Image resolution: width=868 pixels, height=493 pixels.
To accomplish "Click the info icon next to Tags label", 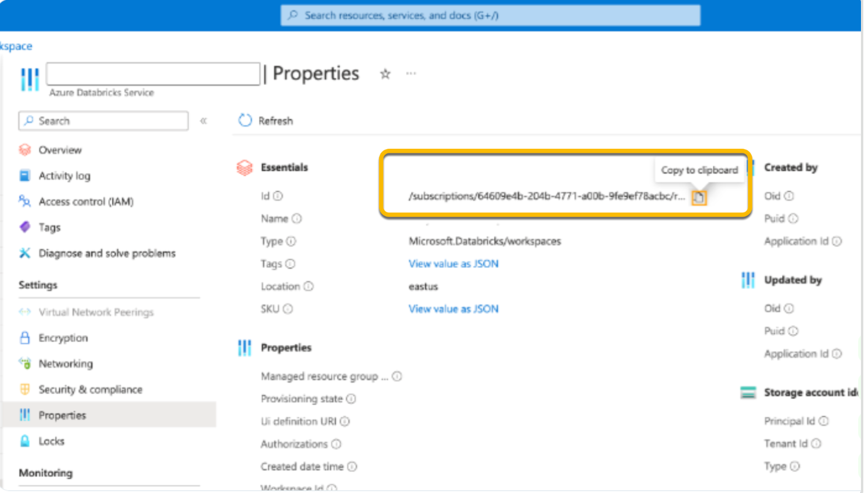I will (x=291, y=264).
